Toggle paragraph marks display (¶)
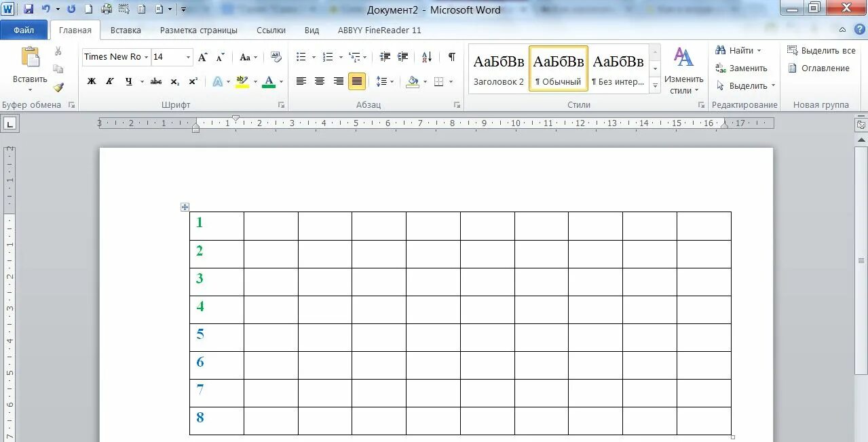This screenshot has height=442, width=868. coord(451,57)
